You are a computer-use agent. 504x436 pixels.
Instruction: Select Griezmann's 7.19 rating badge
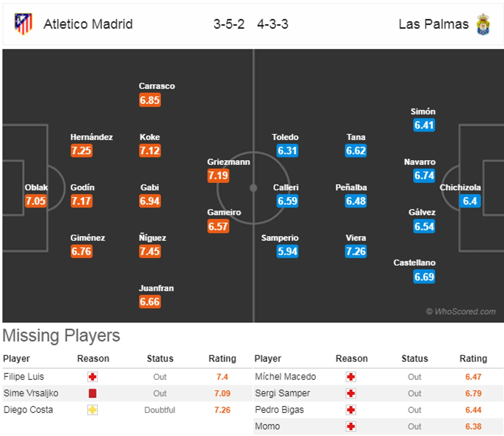click(x=218, y=176)
